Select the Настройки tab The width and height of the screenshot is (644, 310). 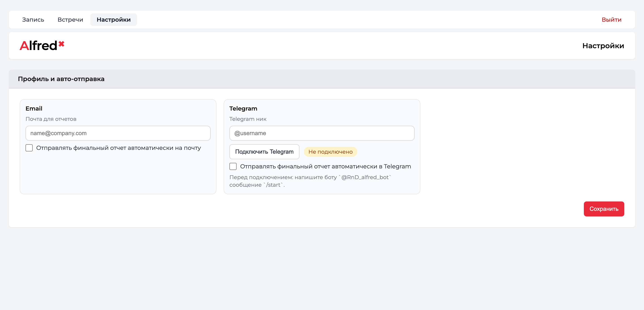(x=114, y=19)
